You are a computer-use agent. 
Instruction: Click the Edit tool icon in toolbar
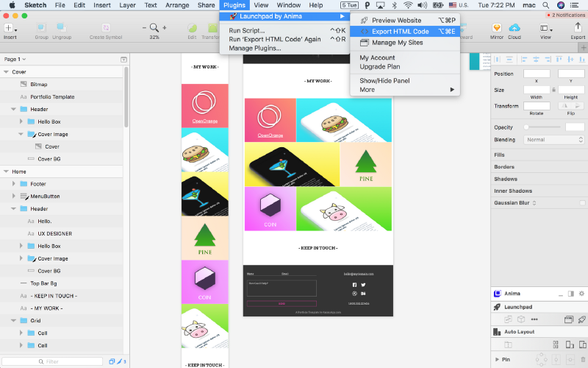coord(192,28)
